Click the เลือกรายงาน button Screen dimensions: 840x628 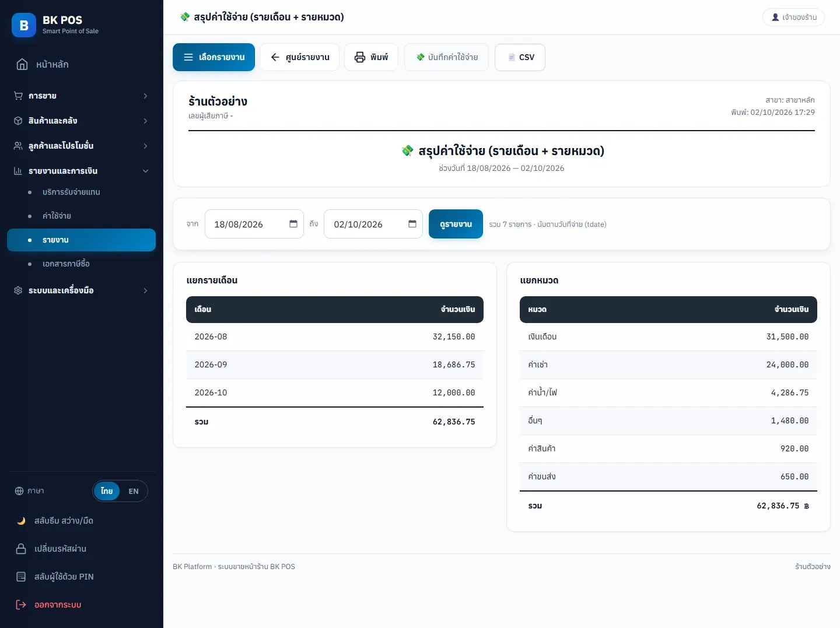[213, 57]
